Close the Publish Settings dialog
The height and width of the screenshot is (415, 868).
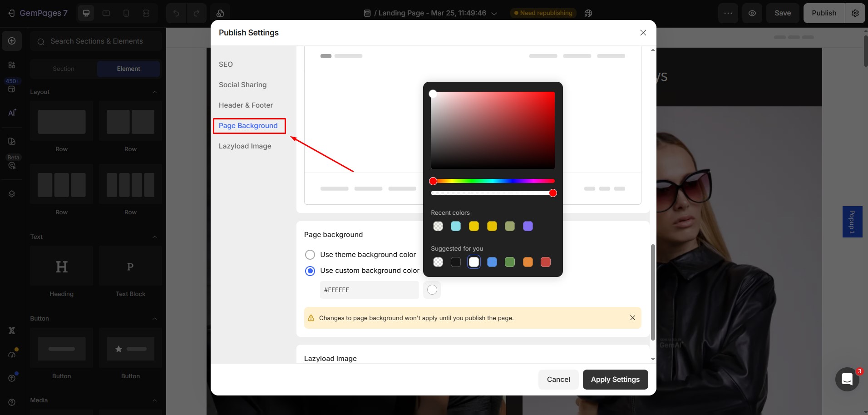tap(643, 33)
